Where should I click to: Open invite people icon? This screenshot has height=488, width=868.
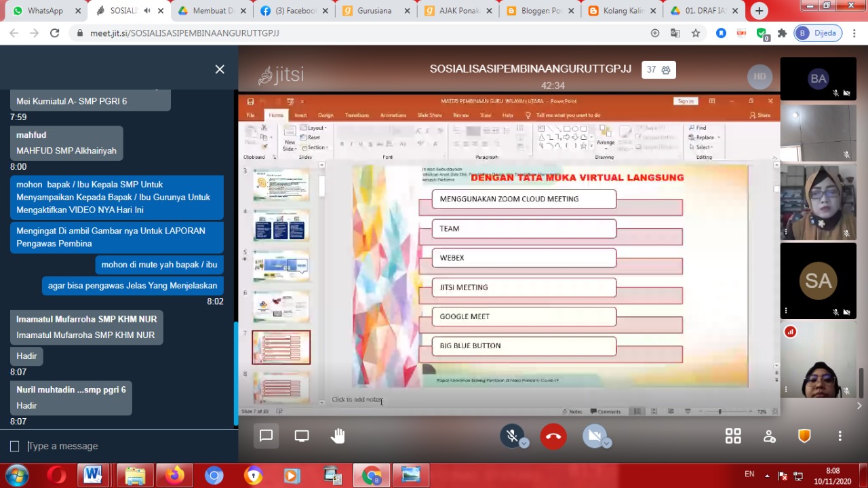[x=769, y=436]
